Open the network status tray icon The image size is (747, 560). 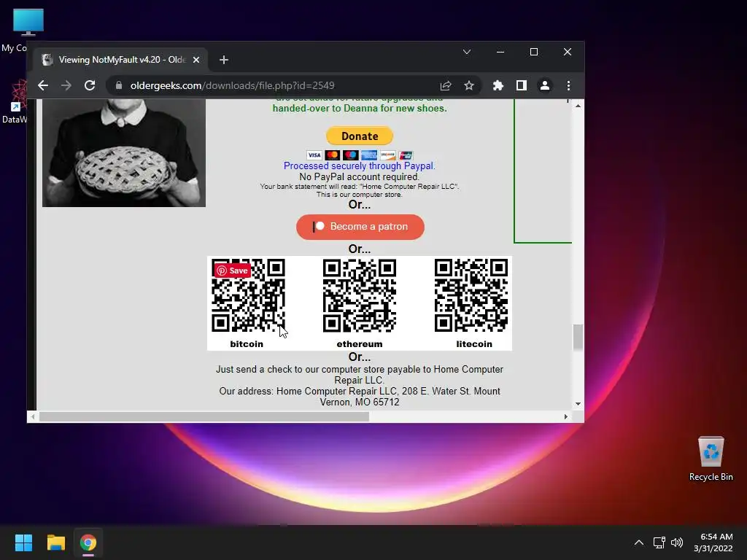tap(659, 542)
